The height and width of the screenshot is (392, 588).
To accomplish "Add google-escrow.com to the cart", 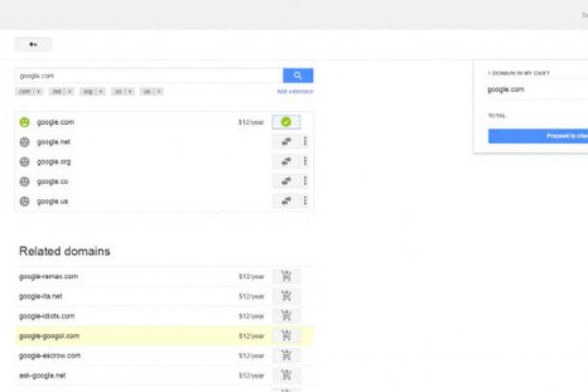I will click(286, 356).
